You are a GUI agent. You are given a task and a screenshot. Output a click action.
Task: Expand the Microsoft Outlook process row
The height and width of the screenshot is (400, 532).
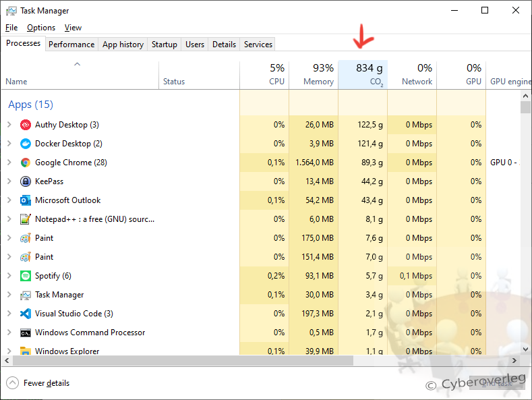coord(9,200)
